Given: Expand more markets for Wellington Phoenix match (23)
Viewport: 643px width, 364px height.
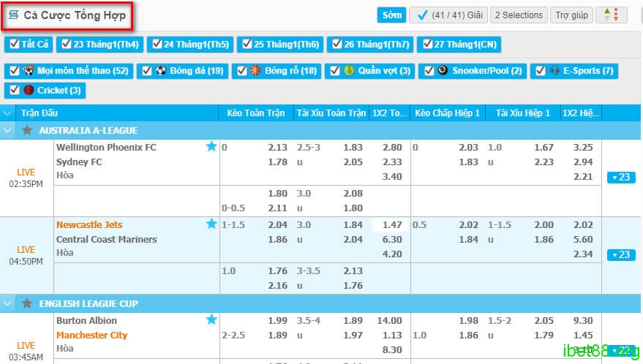Looking at the screenshot, I should (x=621, y=177).
